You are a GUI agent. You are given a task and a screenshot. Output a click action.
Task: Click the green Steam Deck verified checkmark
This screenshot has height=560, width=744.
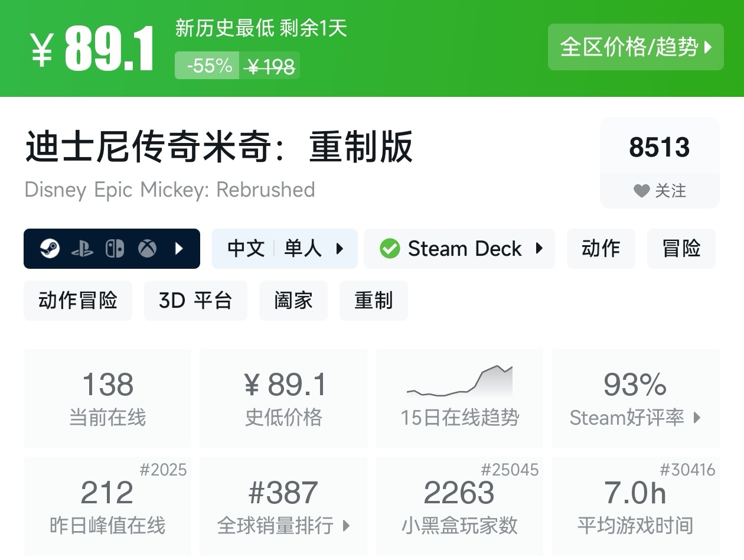coord(390,249)
